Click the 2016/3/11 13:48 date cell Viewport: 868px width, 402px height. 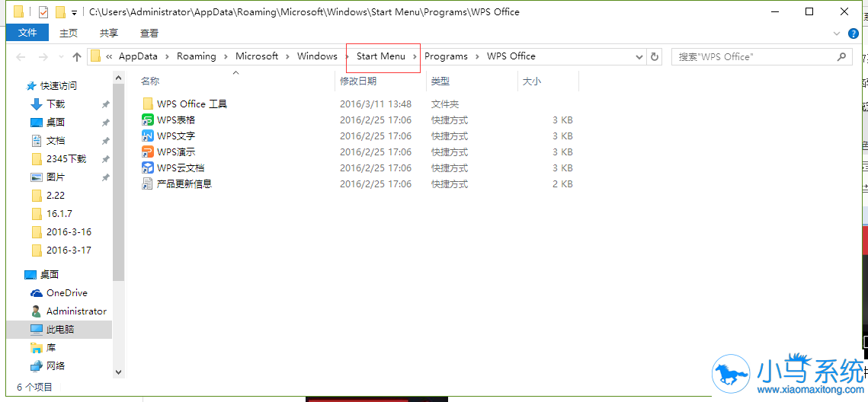click(376, 104)
